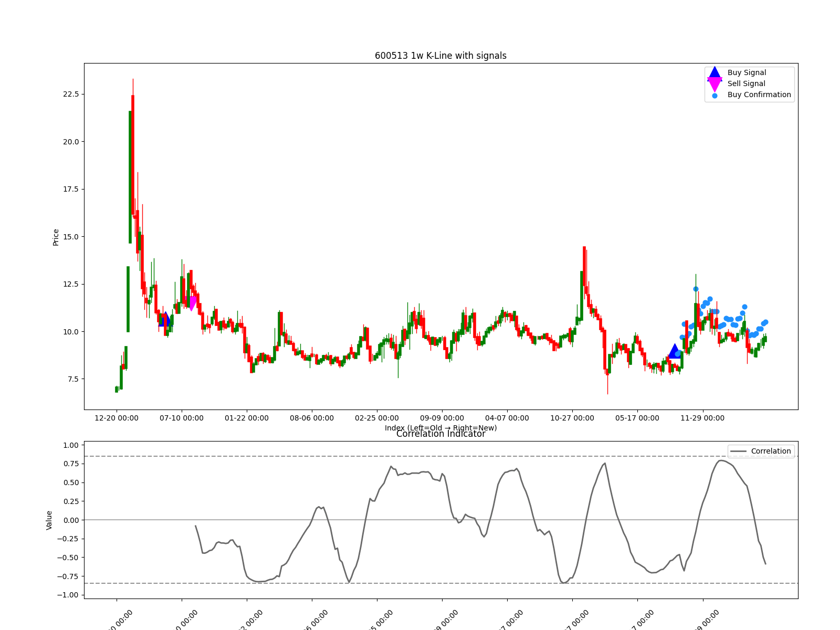Click the 'Correlation Indicator' subplot title
Screen dimensions: 840x630
440,434
